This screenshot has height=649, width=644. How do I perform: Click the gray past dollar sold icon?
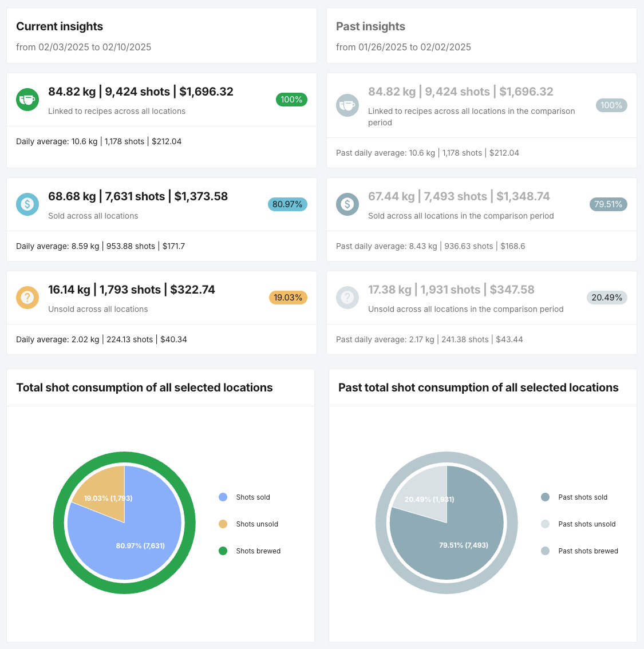click(x=347, y=204)
